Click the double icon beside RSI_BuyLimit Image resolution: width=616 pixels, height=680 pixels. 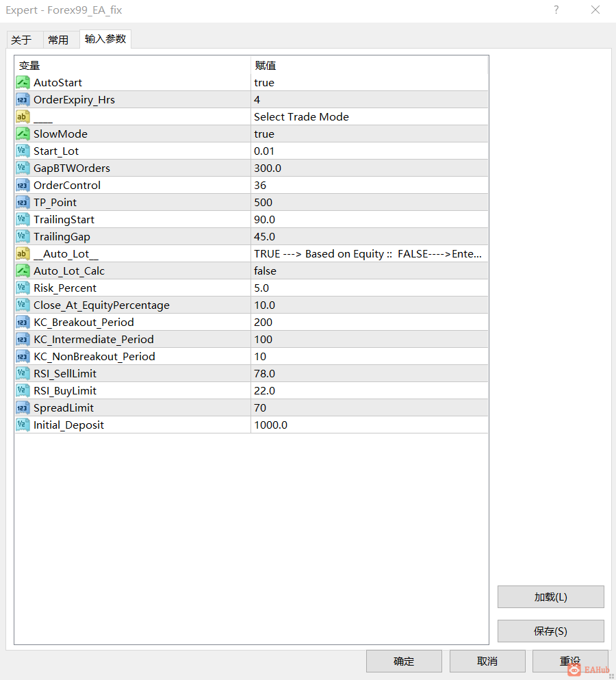[23, 391]
